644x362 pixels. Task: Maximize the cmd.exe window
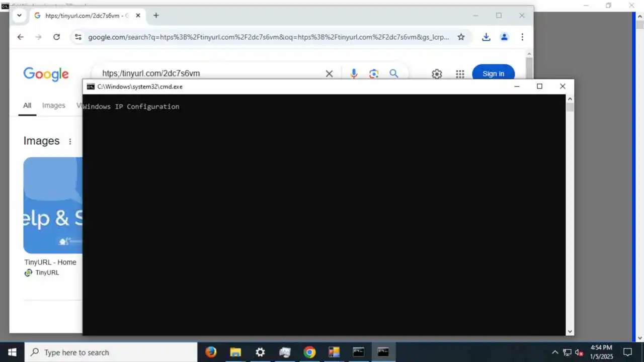(539, 86)
